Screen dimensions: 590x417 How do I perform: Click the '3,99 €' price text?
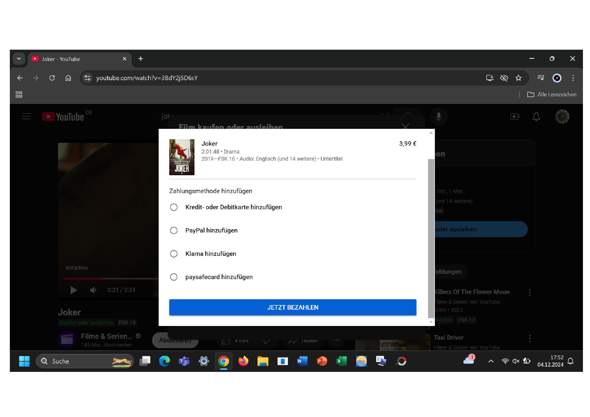click(x=408, y=143)
